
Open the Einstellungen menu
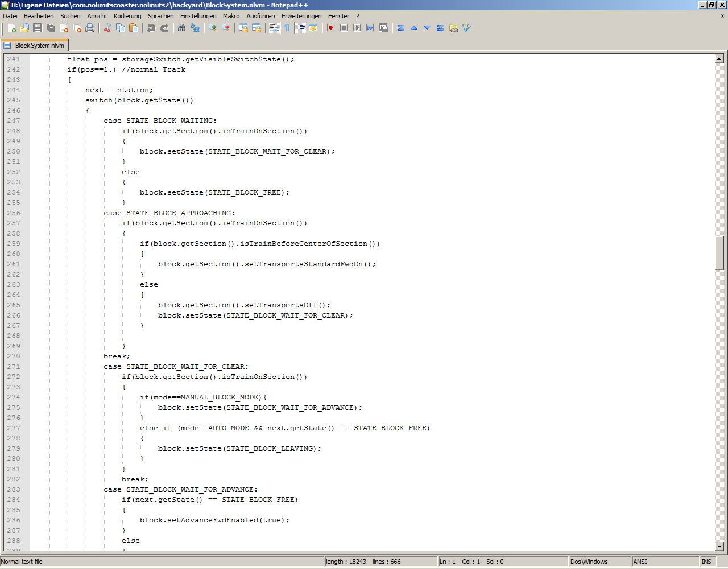pyautogui.click(x=198, y=16)
